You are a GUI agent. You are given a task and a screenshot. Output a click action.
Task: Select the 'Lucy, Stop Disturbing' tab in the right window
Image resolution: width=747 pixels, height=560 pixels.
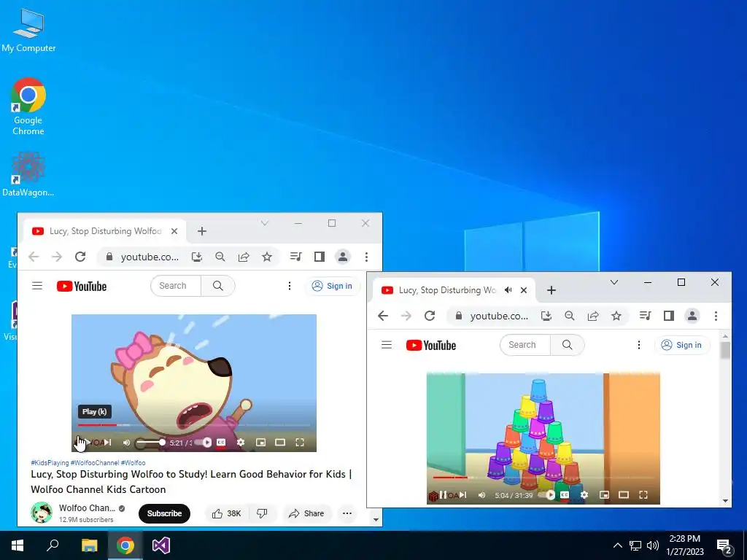tap(454, 290)
